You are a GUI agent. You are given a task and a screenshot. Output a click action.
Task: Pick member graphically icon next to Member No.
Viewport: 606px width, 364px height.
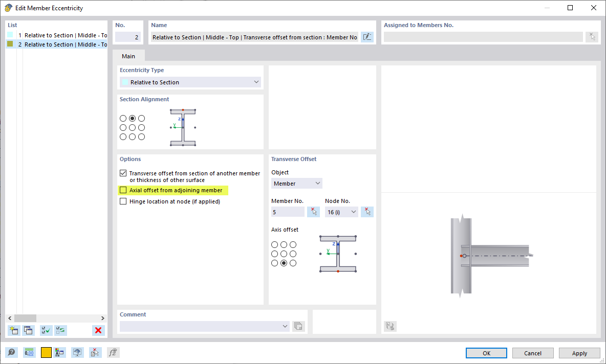pos(313,212)
